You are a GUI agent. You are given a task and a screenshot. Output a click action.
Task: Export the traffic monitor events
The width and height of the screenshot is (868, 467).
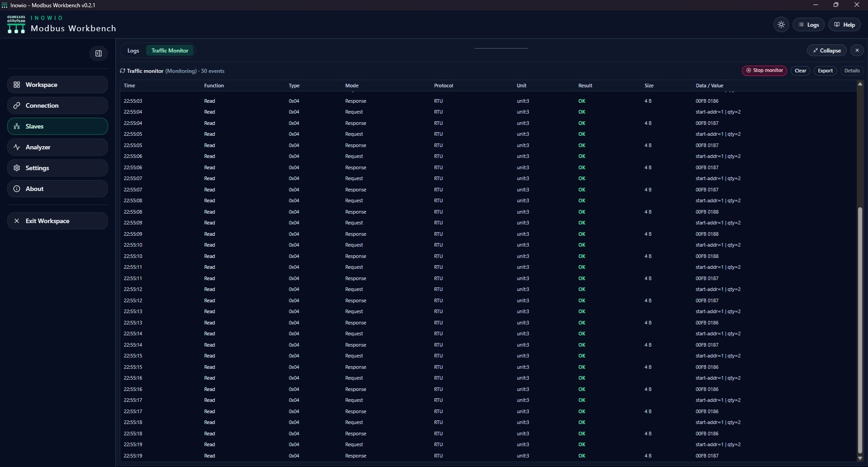coord(825,71)
